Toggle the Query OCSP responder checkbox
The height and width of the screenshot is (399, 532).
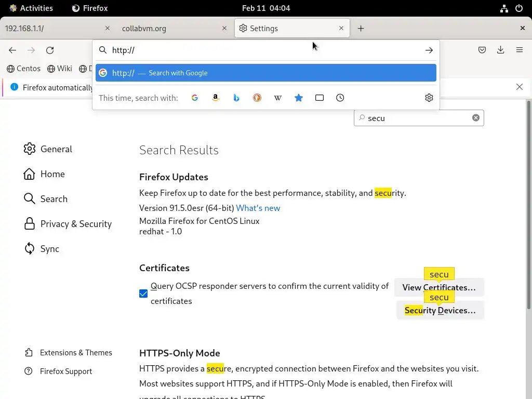(x=143, y=294)
